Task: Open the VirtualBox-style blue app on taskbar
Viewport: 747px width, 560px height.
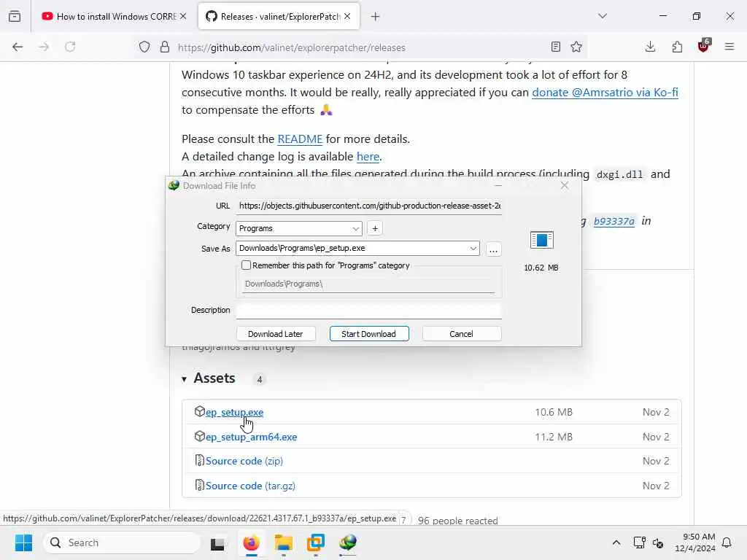Action: (315, 542)
